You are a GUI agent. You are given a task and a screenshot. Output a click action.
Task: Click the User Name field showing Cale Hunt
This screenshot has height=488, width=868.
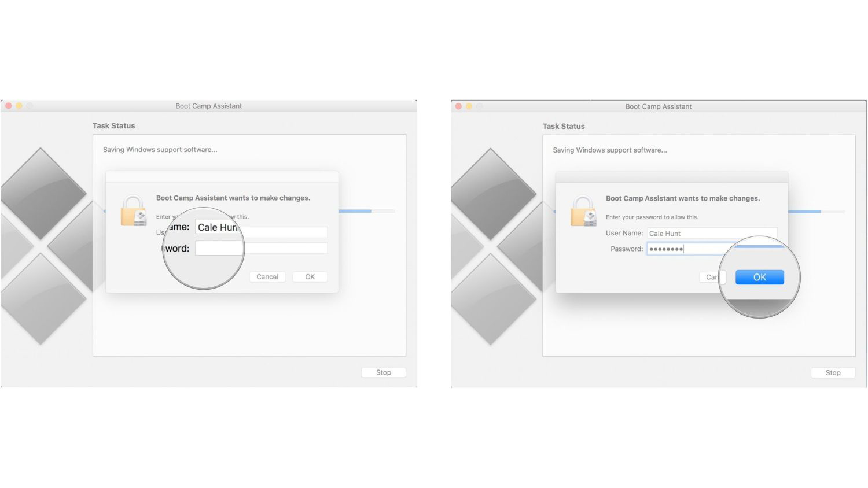217,227
